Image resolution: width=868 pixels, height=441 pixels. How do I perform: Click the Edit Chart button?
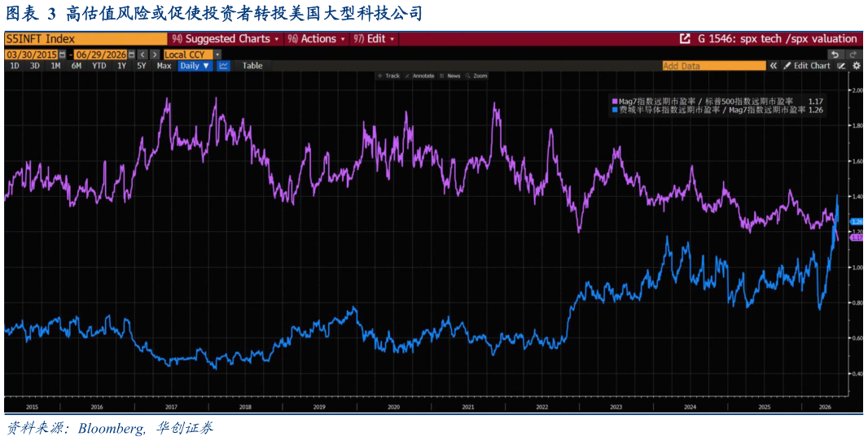click(x=807, y=66)
